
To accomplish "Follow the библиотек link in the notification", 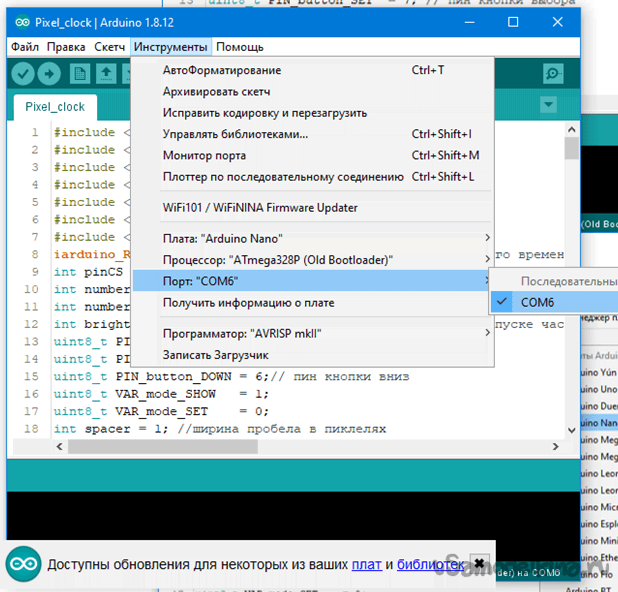I will pos(430,564).
